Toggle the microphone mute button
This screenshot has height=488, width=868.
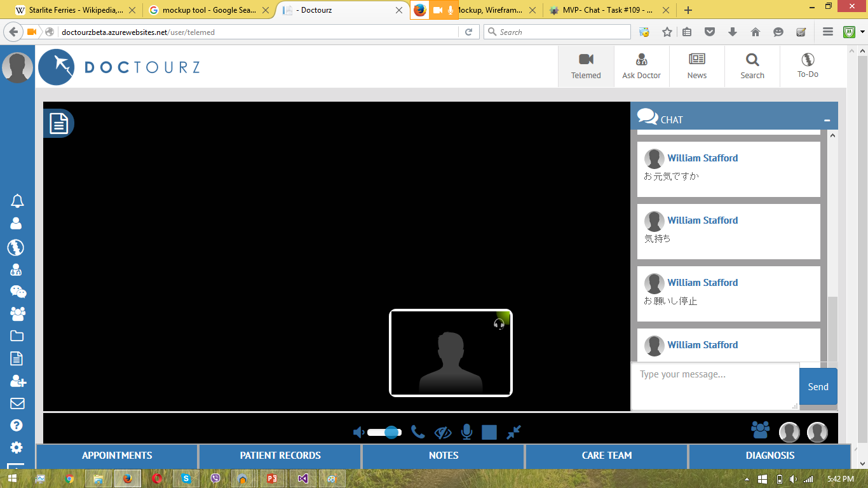coord(467,432)
